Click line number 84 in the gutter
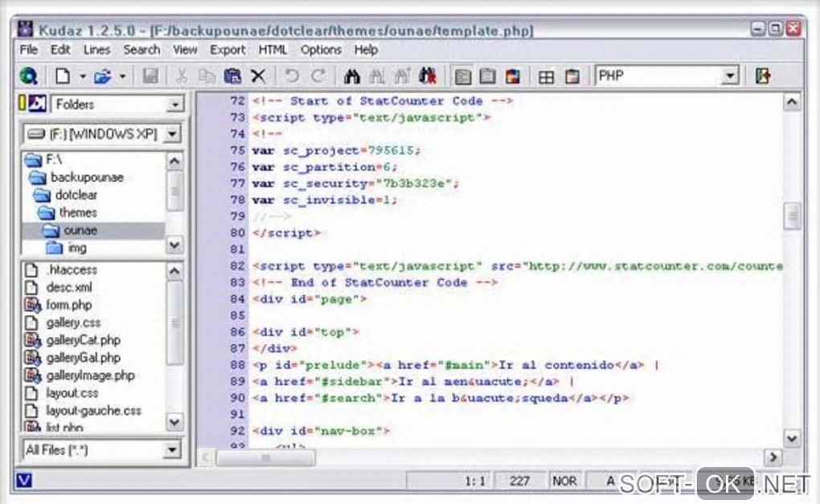Viewport: 820px width, 504px height. click(237, 299)
